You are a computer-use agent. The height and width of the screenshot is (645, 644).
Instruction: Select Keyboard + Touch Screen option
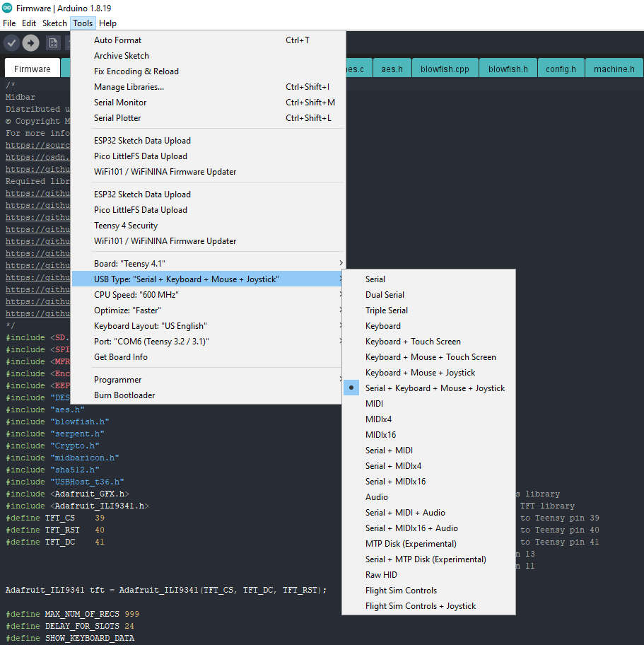(428, 342)
